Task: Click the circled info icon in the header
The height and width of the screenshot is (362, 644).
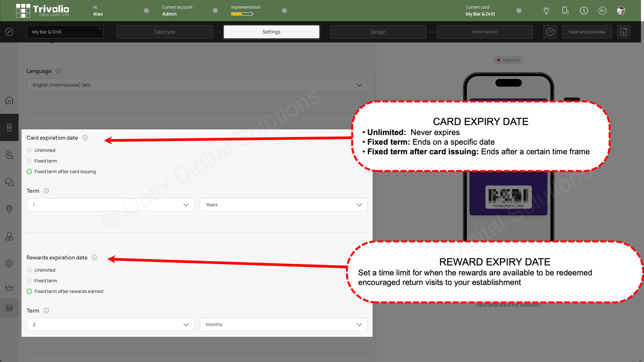Action: click(x=584, y=11)
